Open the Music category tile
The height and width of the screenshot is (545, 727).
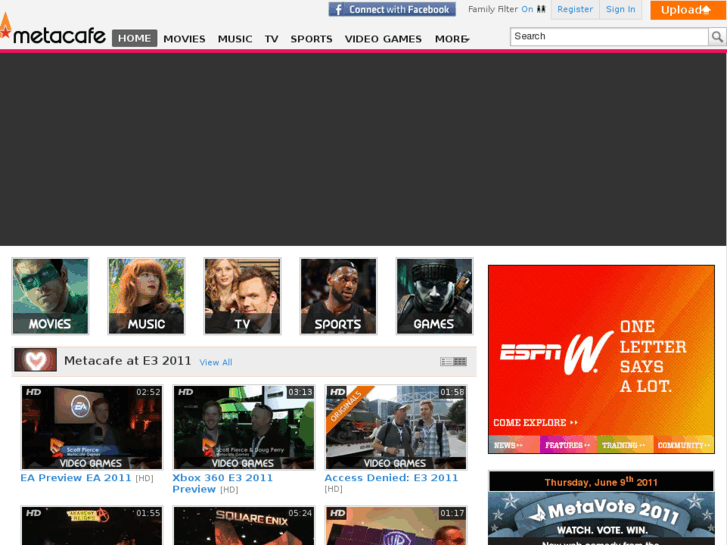tap(146, 296)
